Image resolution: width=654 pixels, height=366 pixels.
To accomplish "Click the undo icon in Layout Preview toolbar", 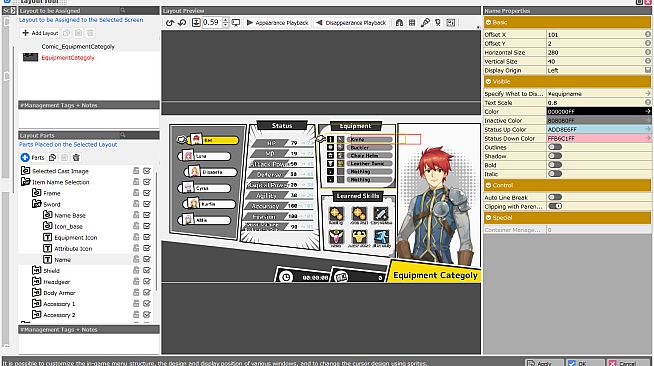I will click(x=169, y=23).
